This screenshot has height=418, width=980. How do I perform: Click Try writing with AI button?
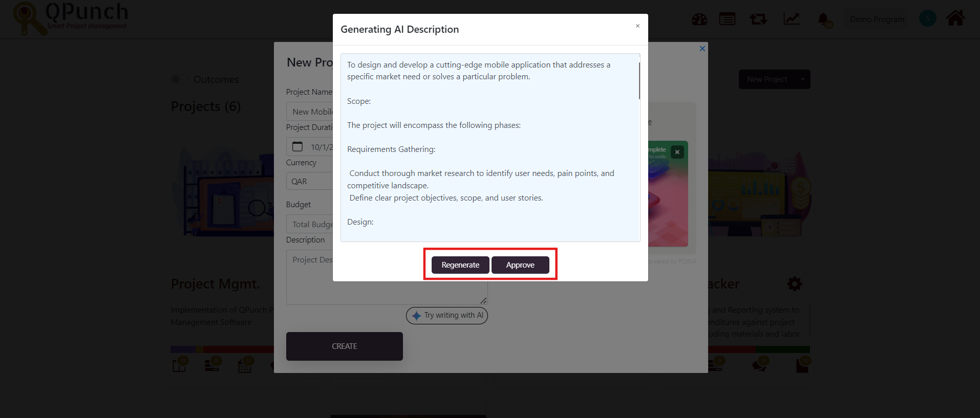coord(447,315)
